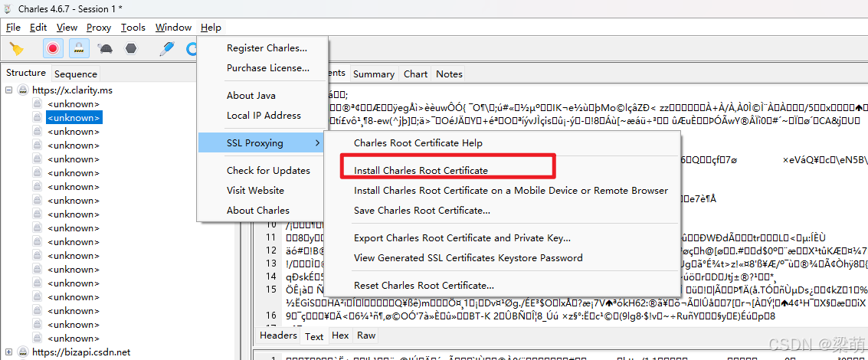Select Save Charles Root Certificate...
The image size is (868, 360).
(422, 211)
